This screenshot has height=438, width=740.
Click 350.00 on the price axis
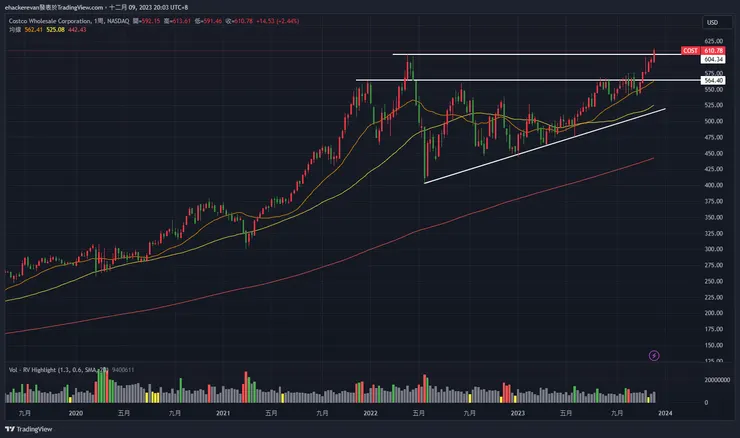click(x=713, y=217)
